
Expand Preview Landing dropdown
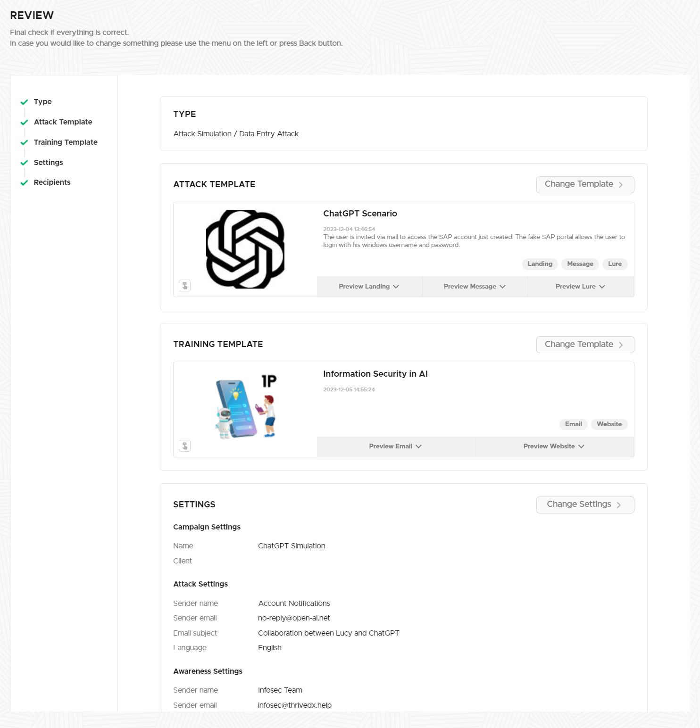(x=369, y=287)
